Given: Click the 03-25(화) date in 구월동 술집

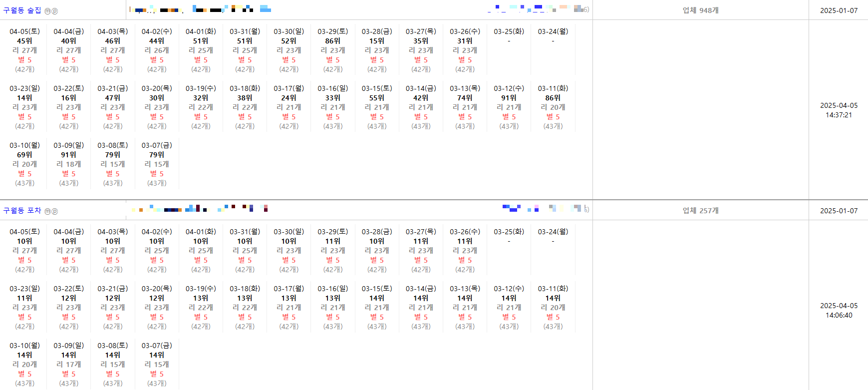Looking at the screenshot, I should (x=509, y=31).
